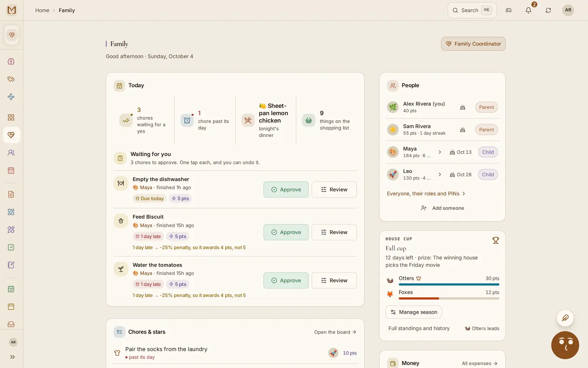Image resolution: width=588 pixels, height=368 pixels.
Task: Click Add someone in People
Action: 442,208
